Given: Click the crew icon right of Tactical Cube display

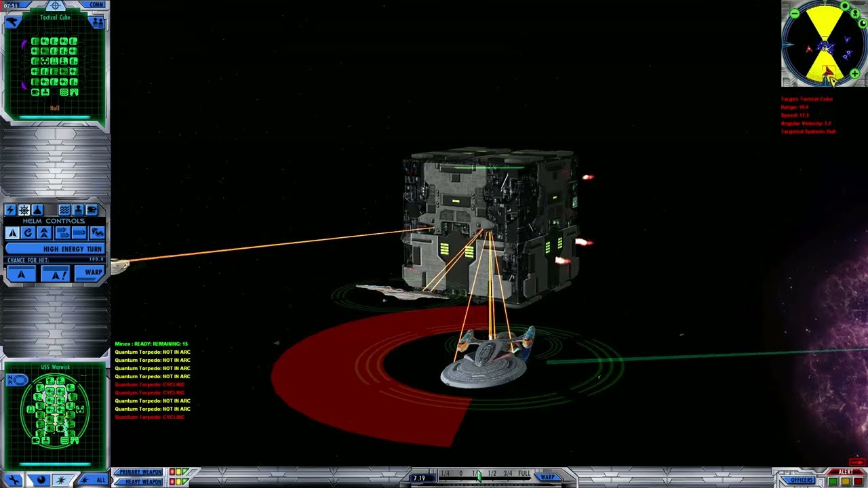Looking at the screenshot, I should point(97,22).
